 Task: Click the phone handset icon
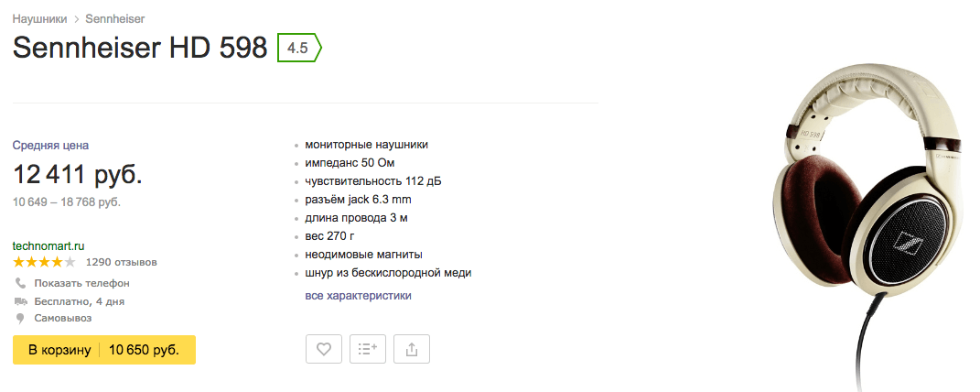point(21,283)
